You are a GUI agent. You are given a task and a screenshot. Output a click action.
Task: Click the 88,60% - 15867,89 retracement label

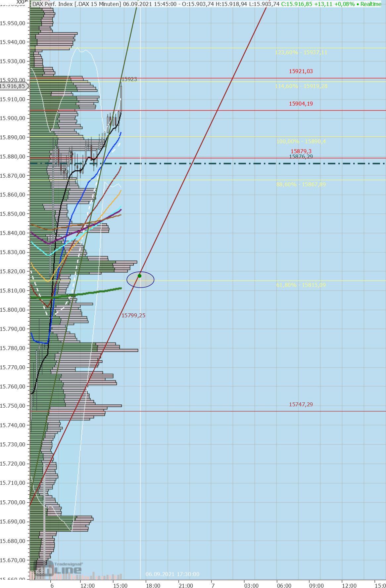pos(301,184)
